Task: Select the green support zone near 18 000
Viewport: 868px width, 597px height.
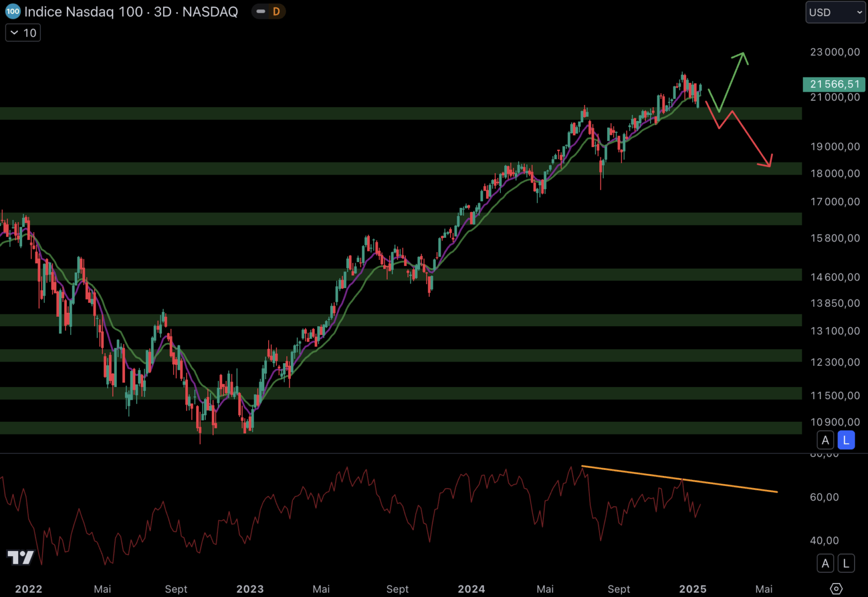Action: (x=387, y=168)
